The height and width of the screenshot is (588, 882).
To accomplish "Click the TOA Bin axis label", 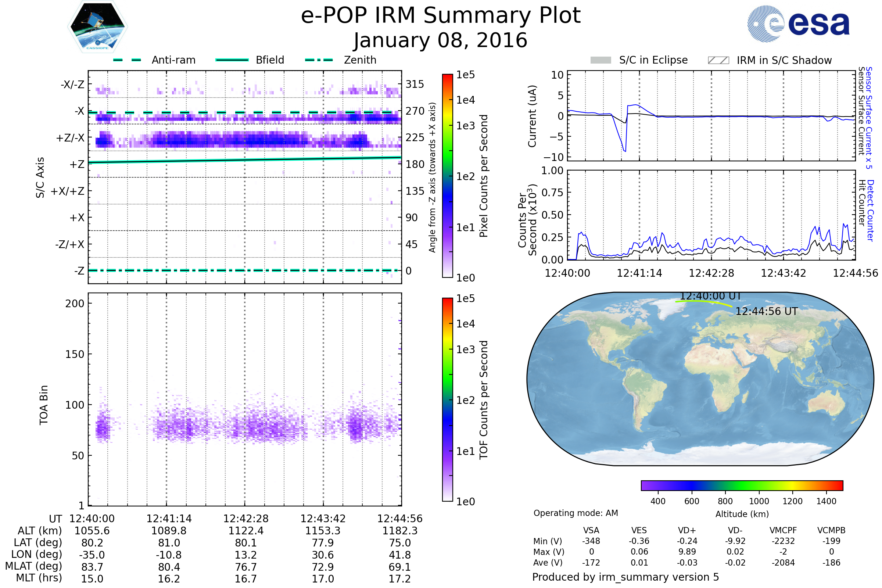I will point(44,405).
